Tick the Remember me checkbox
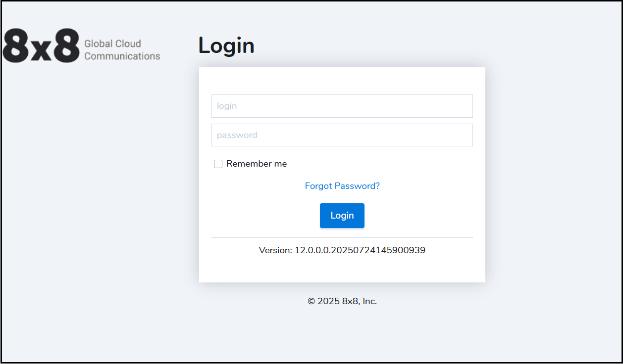The image size is (623, 364). pyautogui.click(x=218, y=164)
